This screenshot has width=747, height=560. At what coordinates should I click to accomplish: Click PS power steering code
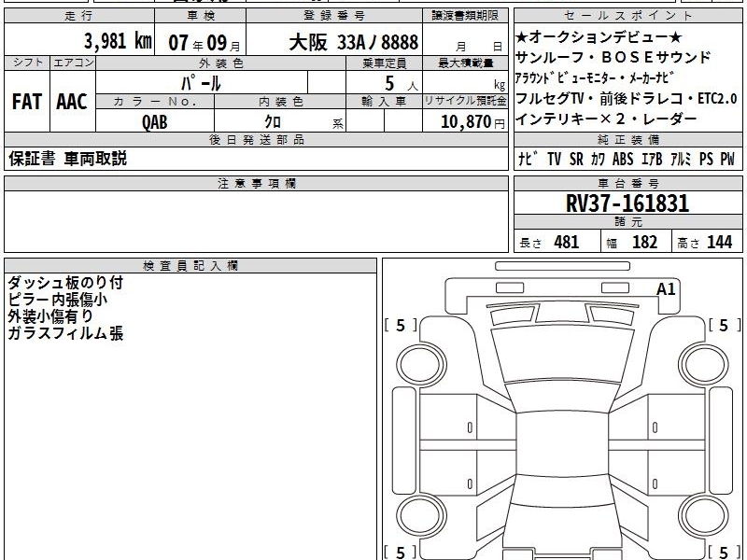[706, 159]
